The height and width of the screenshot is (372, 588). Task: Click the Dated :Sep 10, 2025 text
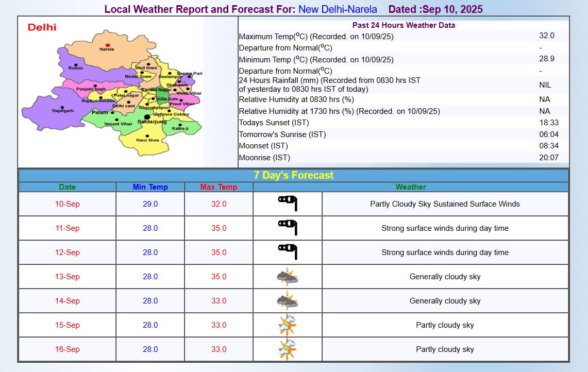click(x=435, y=9)
